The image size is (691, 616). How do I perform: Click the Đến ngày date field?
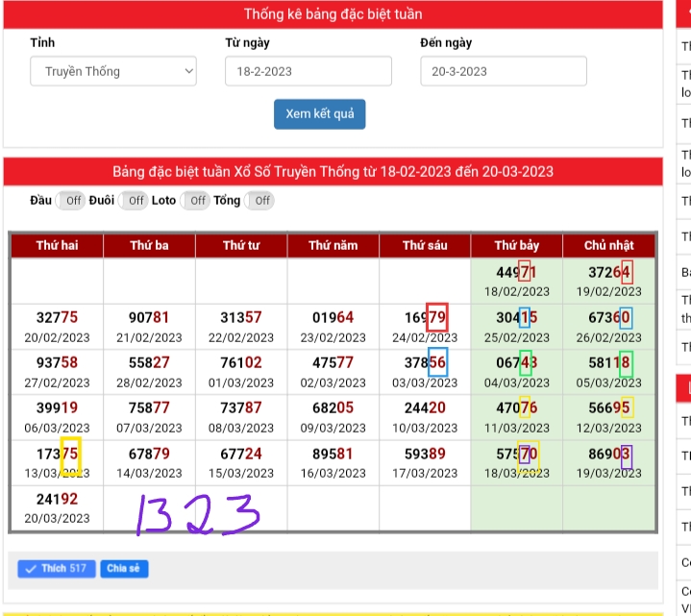(x=503, y=71)
